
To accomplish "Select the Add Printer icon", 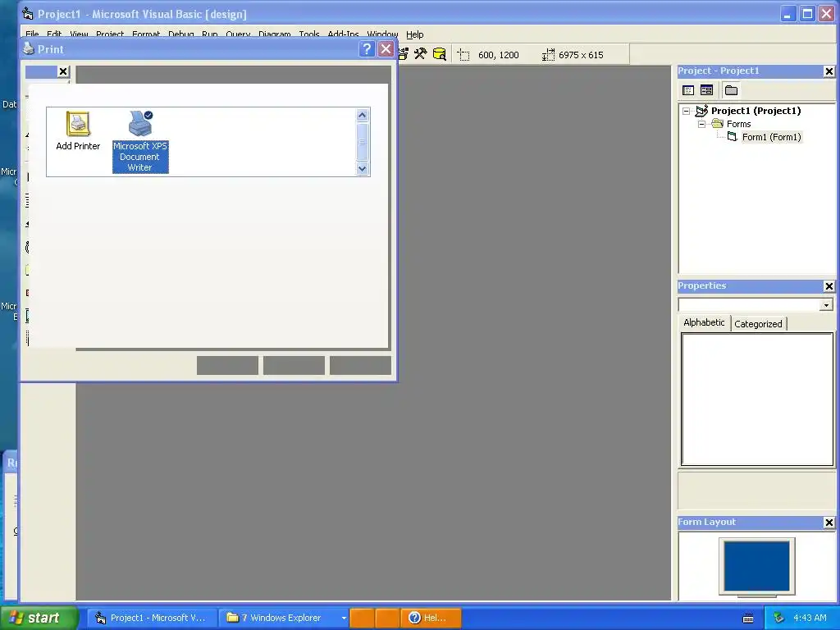I will pyautogui.click(x=78, y=131).
